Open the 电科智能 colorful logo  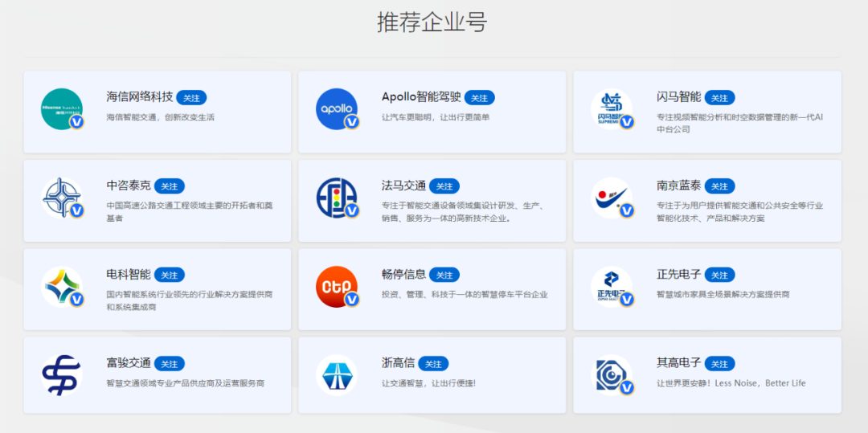[62, 287]
